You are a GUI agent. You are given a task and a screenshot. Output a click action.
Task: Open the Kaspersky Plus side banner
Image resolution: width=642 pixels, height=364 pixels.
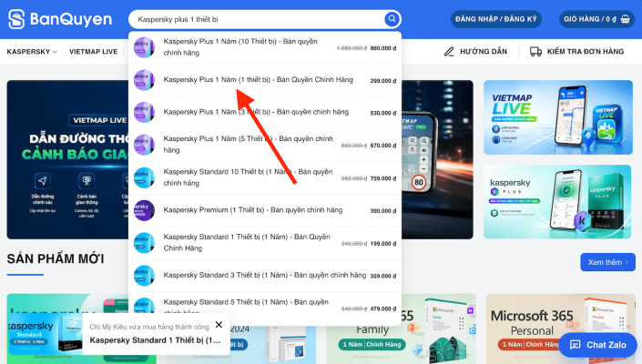point(558,202)
